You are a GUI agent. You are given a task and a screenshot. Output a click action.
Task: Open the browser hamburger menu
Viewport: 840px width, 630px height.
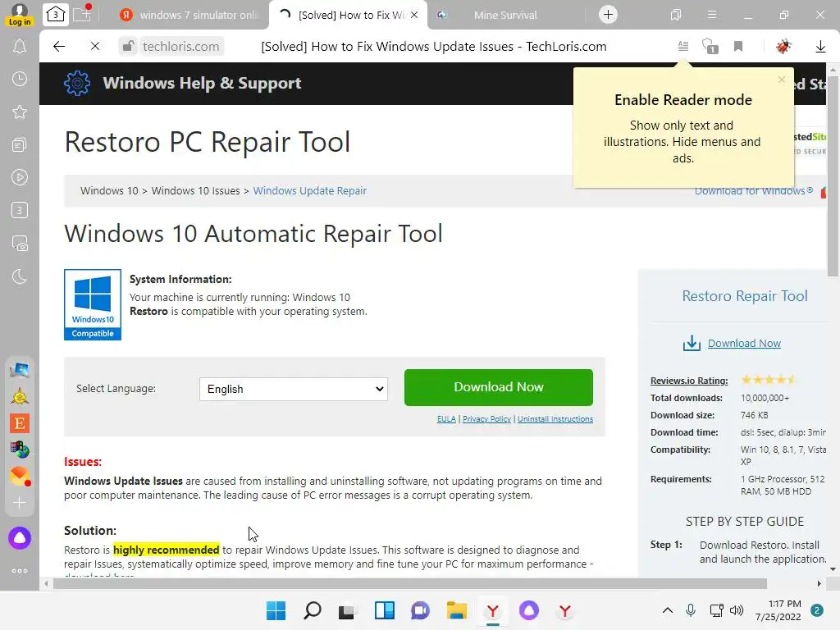[x=712, y=15]
